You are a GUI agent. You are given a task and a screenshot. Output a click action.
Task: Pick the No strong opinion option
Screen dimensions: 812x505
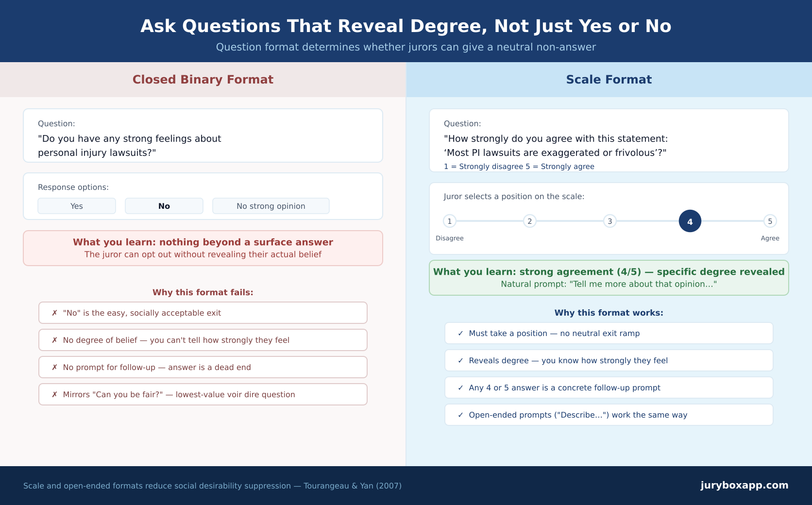tap(271, 206)
